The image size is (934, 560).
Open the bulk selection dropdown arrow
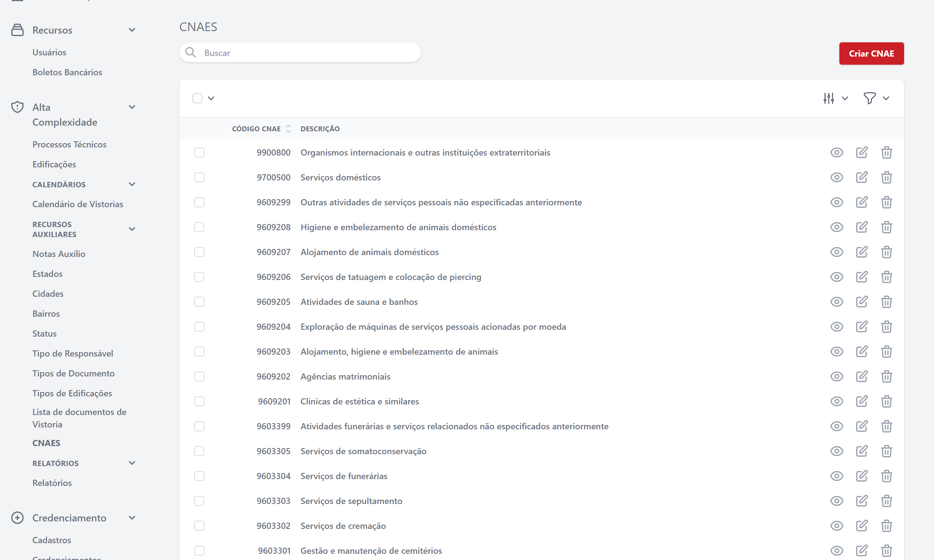tap(211, 98)
